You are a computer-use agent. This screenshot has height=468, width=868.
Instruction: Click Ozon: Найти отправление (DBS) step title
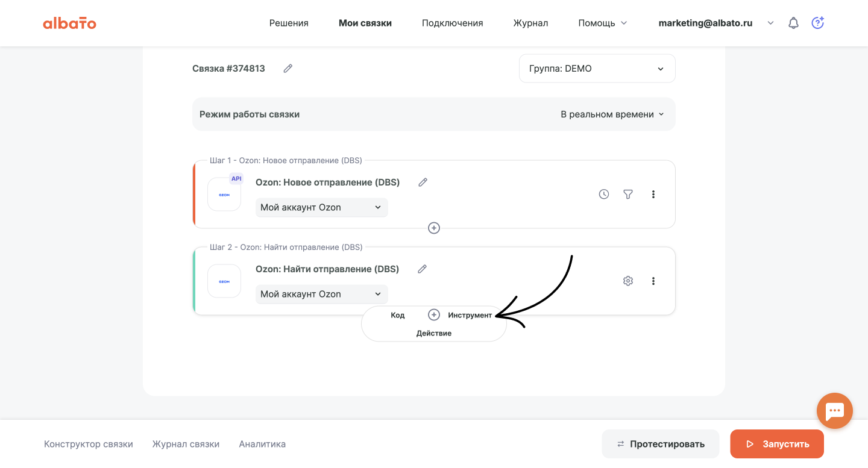click(327, 269)
